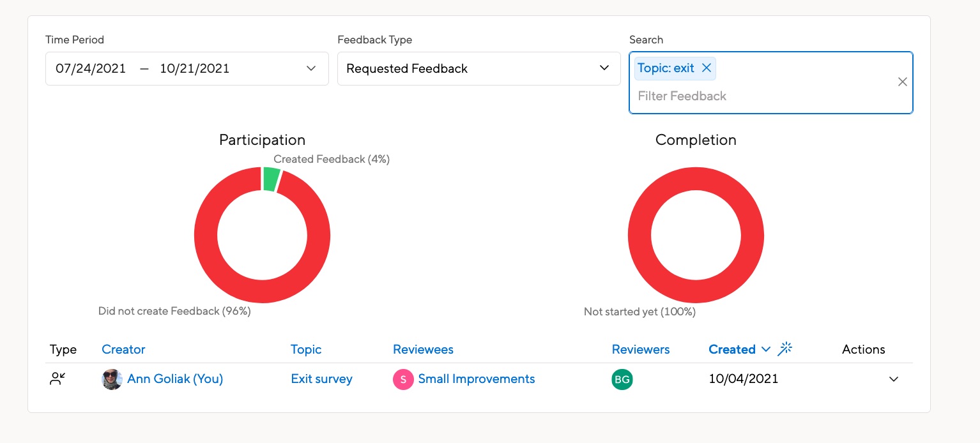Open the Time Period dropdown
The width and height of the screenshot is (980, 443).
tap(311, 68)
